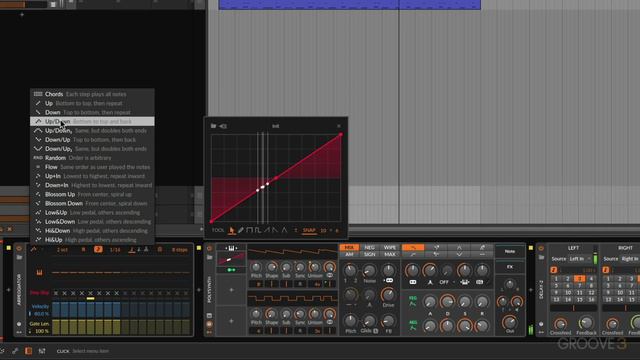This screenshot has width=640, height=360.
Task: Change the arpeggiator 1/16 rate value
Action: (115, 249)
